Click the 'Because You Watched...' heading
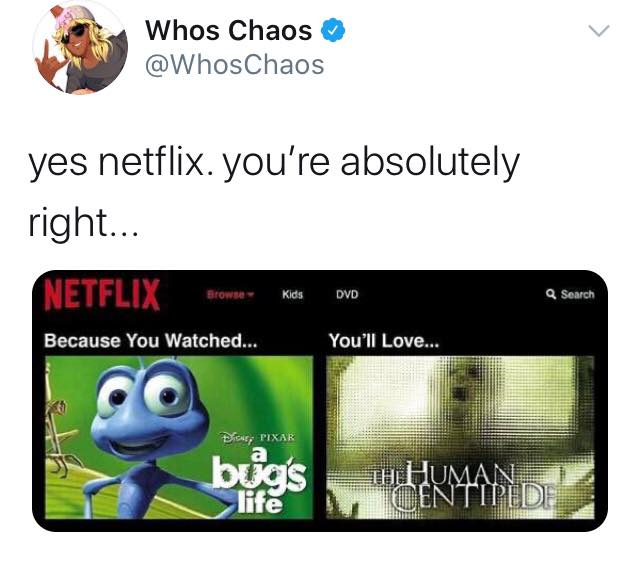The width and height of the screenshot is (640, 571). pos(151,340)
